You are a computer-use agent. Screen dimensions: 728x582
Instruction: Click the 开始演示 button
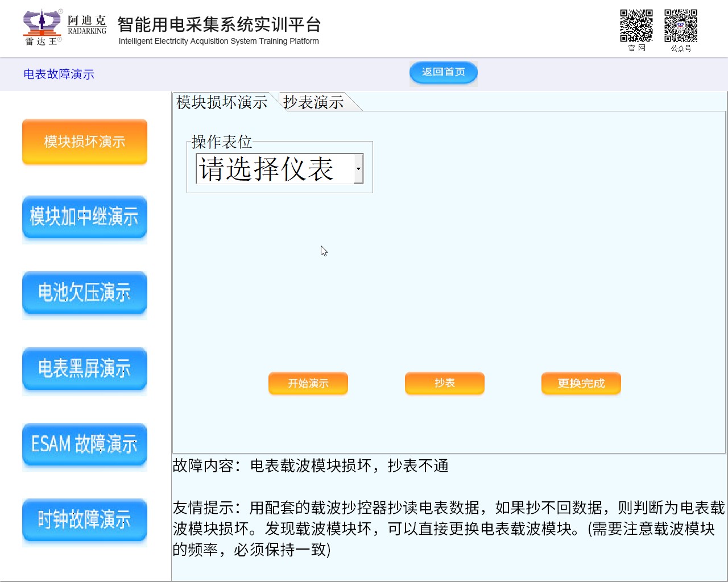click(x=308, y=383)
